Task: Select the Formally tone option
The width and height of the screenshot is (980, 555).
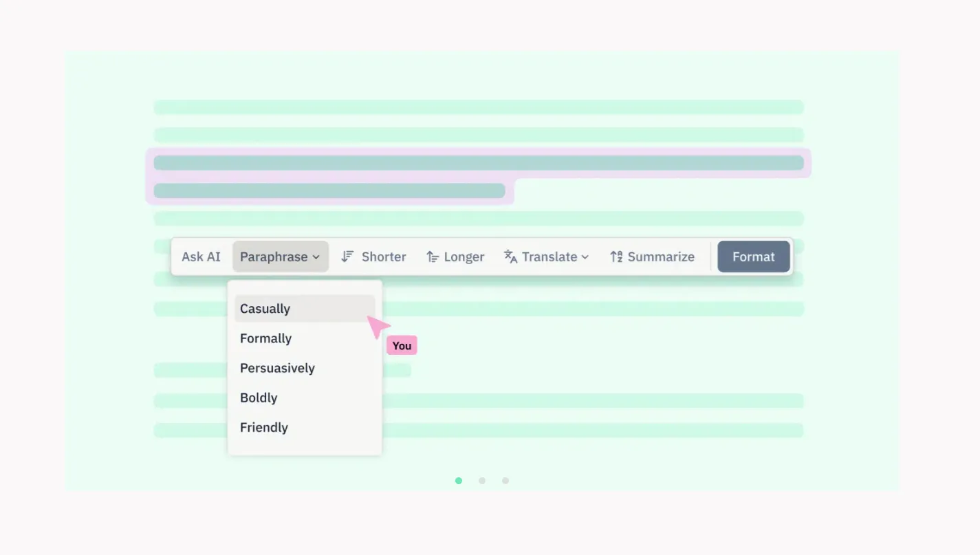Action: click(x=265, y=338)
